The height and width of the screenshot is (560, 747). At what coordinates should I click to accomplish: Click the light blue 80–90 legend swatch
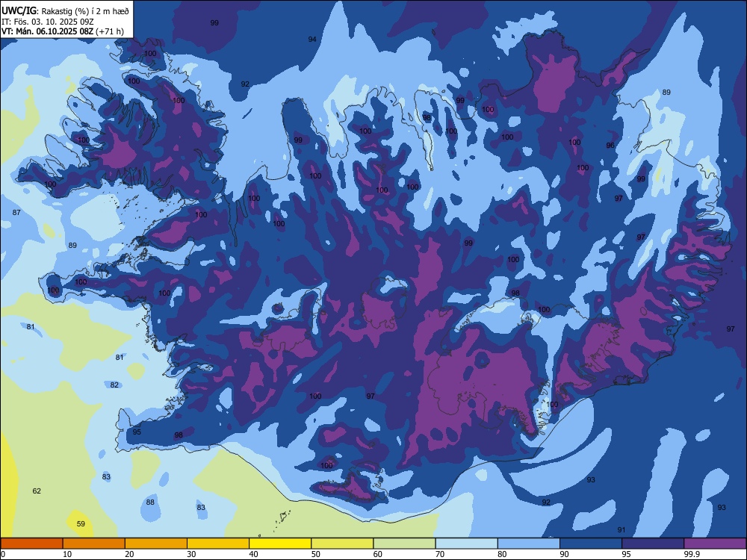click(529, 544)
